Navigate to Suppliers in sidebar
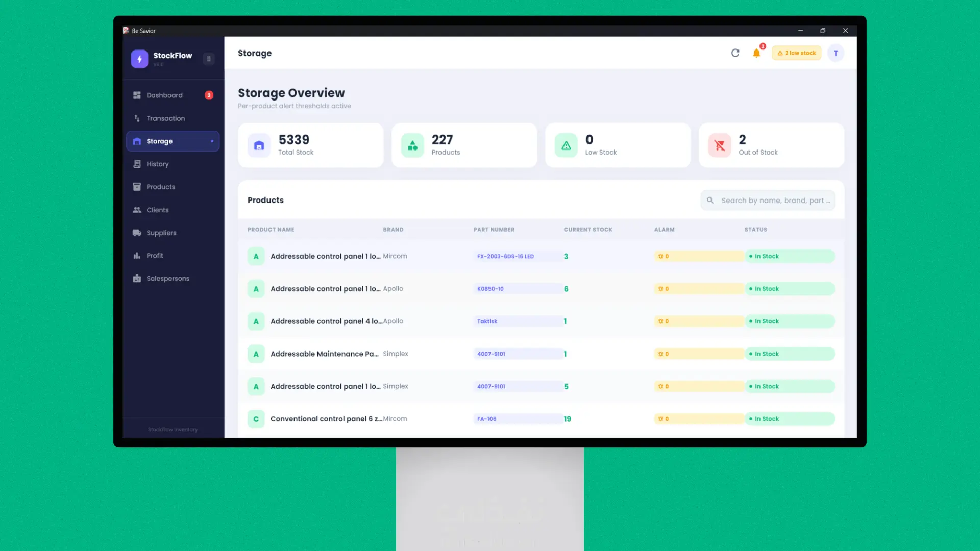This screenshot has width=980, height=551. [161, 233]
